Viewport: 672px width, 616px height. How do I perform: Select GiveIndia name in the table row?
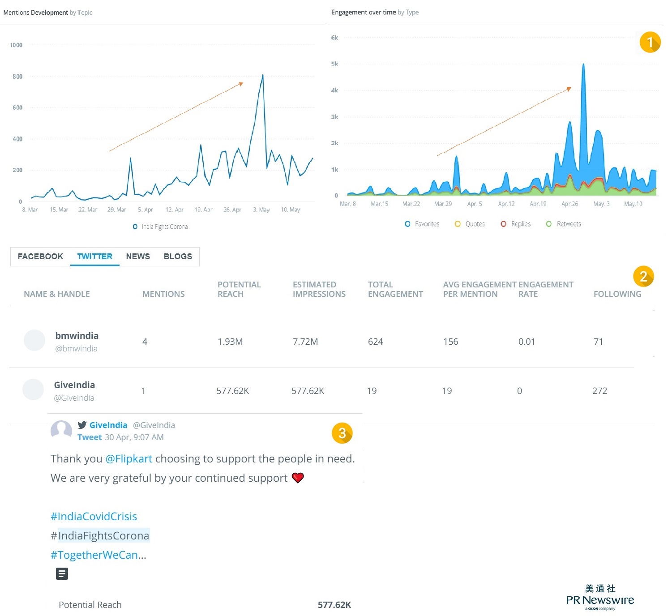(74, 385)
